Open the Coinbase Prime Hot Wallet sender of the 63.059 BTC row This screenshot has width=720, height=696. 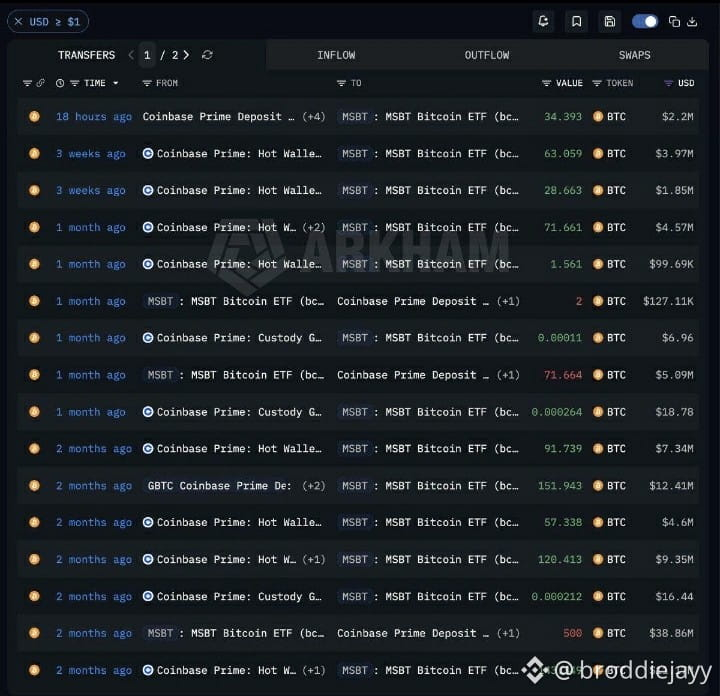239,153
